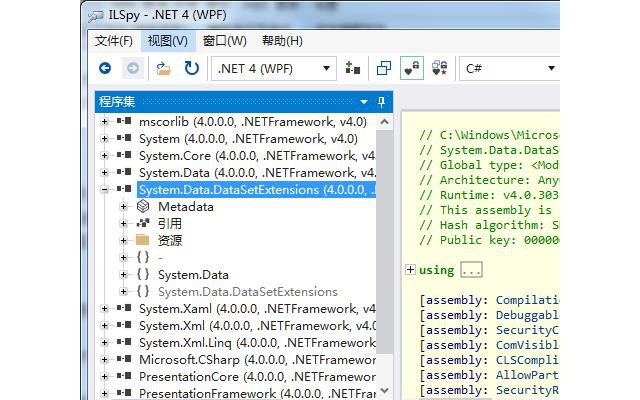
Task: Click the folded '...' using placeholder
Action: point(471,270)
